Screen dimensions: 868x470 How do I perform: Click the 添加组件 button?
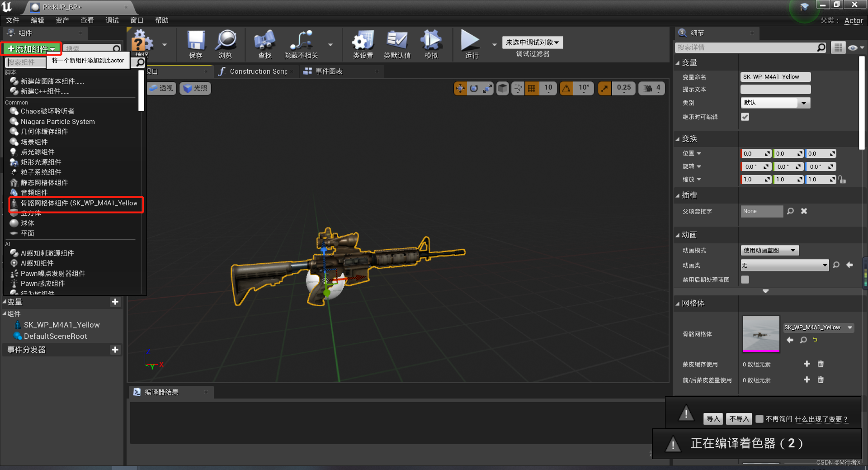[31, 49]
